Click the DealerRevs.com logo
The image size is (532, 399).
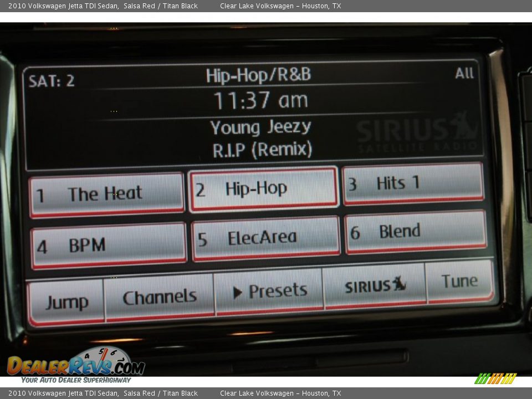click(76, 365)
